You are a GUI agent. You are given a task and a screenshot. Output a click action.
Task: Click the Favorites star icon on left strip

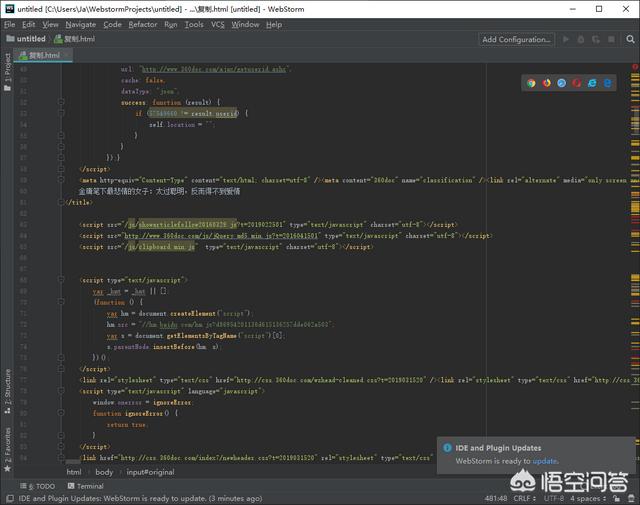pyautogui.click(x=7, y=468)
